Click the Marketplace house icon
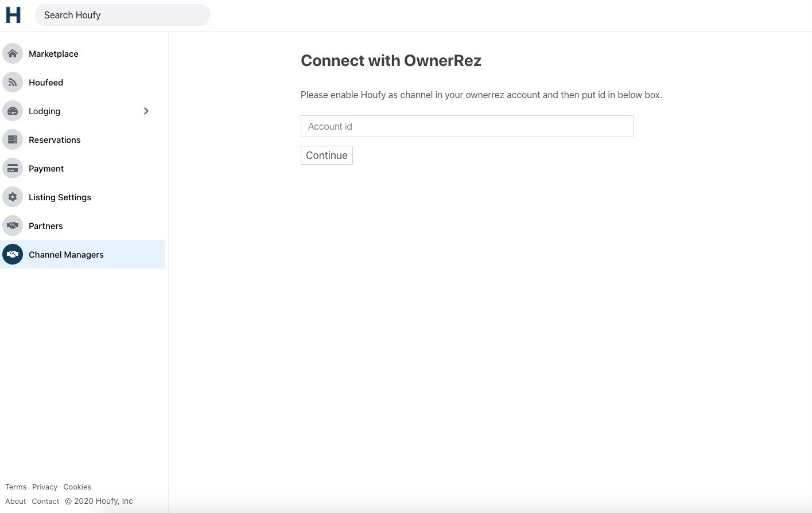Screen dimensions: 812x513 (13, 53)
